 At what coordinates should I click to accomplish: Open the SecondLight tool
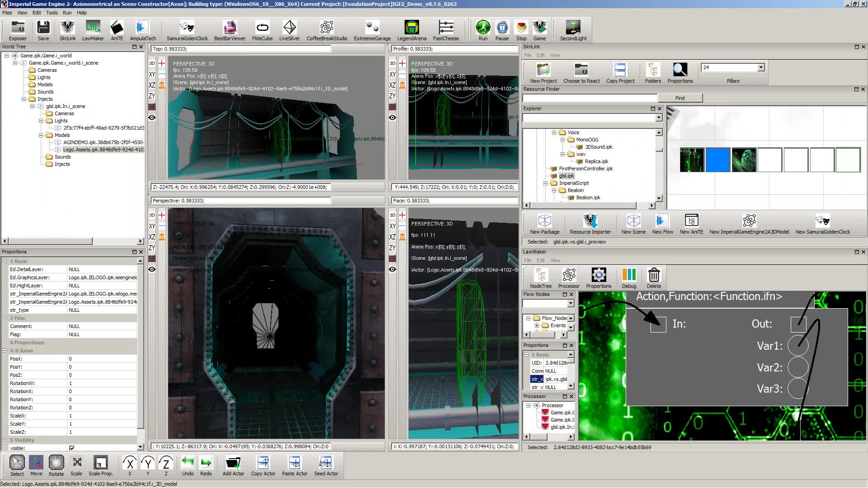(x=573, y=30)
